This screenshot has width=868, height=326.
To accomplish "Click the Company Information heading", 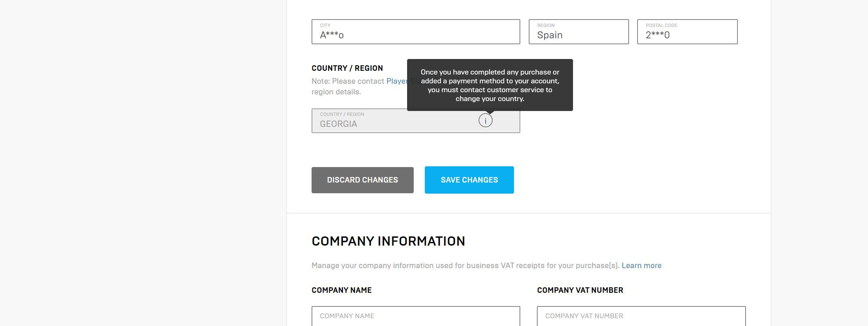I will [x=388, y=241].
